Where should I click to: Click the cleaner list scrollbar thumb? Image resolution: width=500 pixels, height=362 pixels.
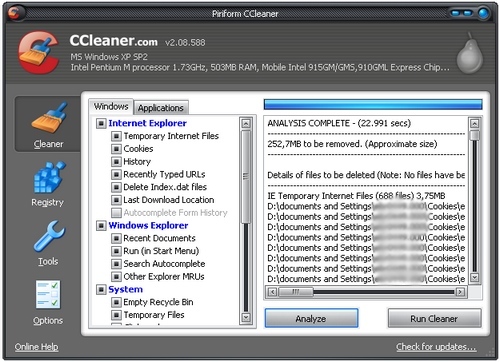coord(246,176)
